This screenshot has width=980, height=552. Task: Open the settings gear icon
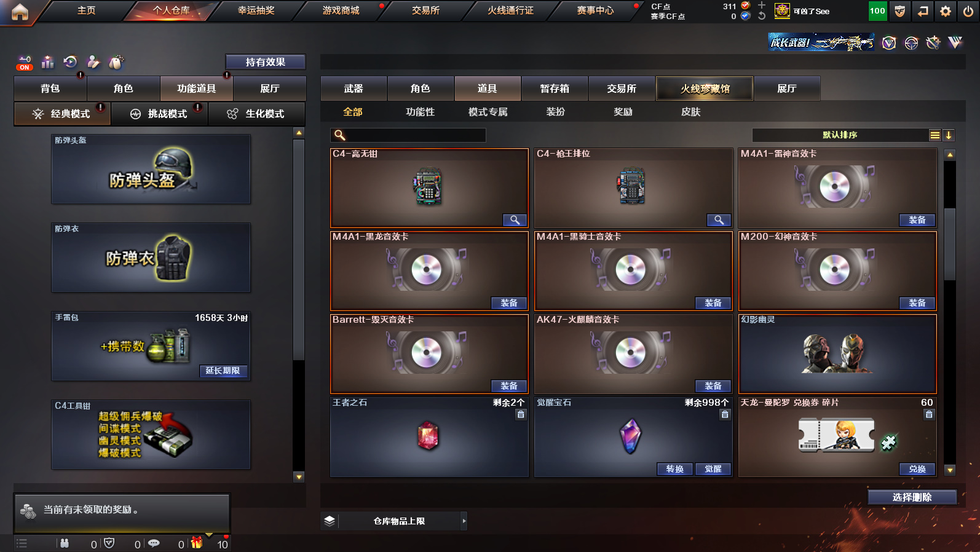946,11
